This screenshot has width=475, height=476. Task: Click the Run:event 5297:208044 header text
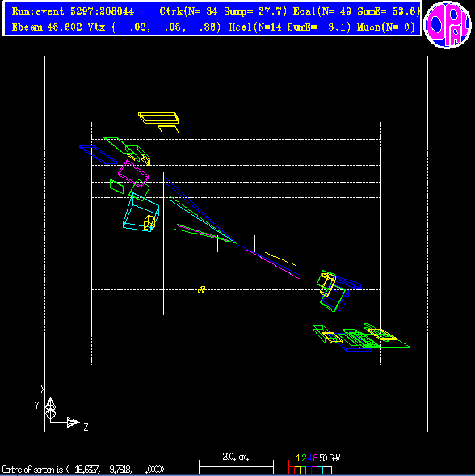click(x=73, y=11)
